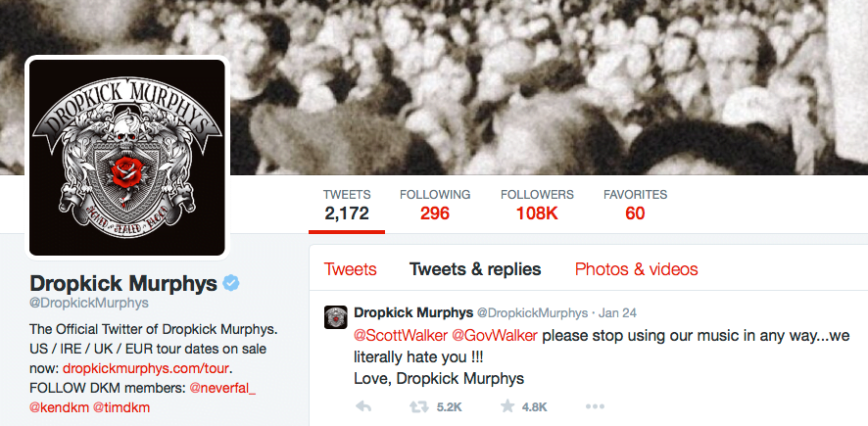This screenshot has width=868, height=426.
Task: View the 2,172 tweets count
Action: [x=347, y=204]
